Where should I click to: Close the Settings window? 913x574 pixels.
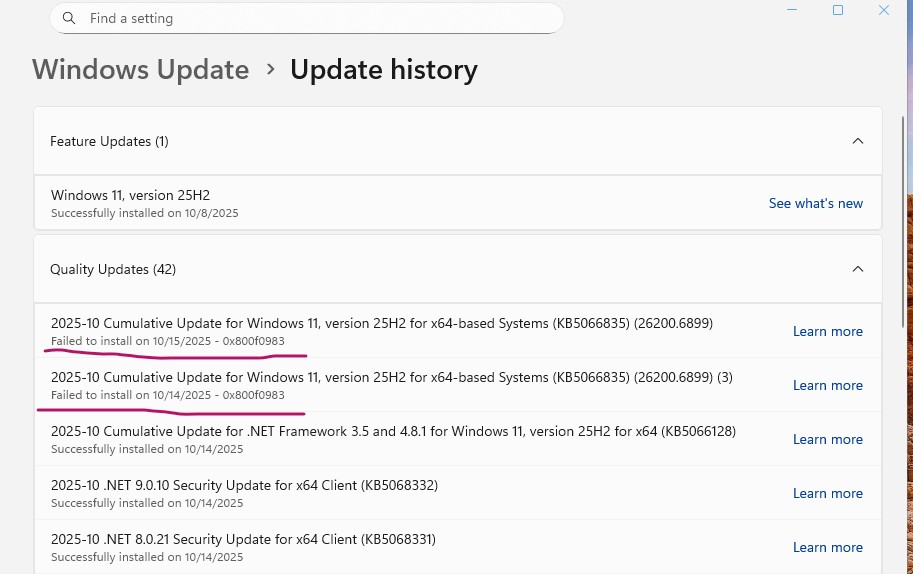884,10
